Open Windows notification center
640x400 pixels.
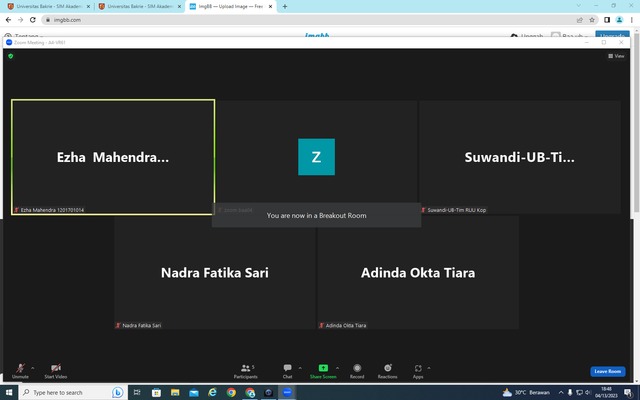pyautogui.click(x=629, y=392)
